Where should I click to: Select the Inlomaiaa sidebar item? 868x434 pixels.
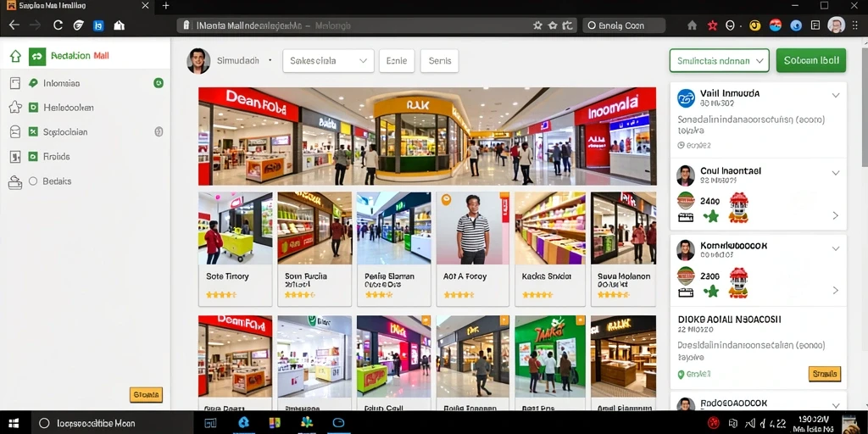pyautogui.click(x=61, y=84)
